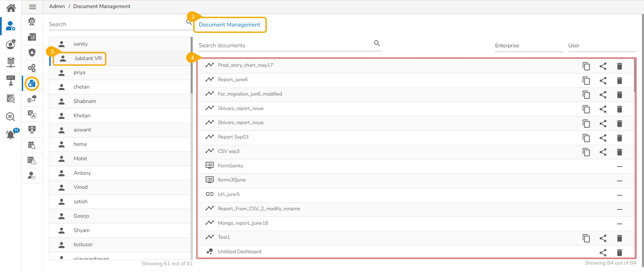Image resolution: width=644 pixels, height=272 pixels.
Task: Click Admin in the breadcrumb
Action: pyautogui.click(x=57, y=6)
